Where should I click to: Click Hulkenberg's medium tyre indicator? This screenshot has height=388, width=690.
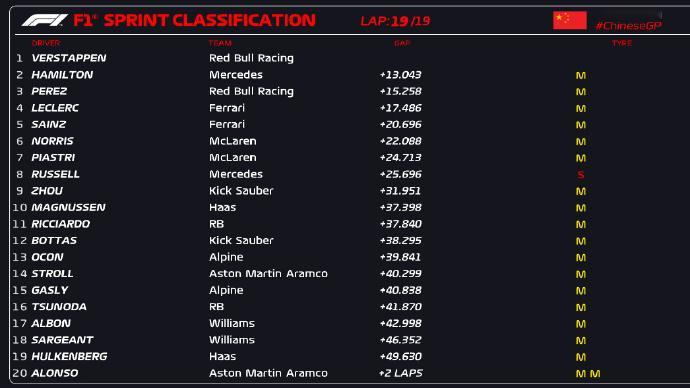[580, 357]
